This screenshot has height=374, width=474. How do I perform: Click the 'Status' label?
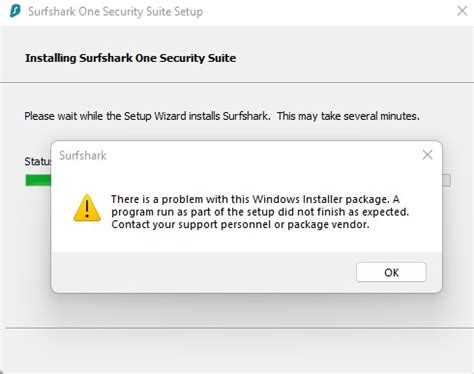(38, 161)
